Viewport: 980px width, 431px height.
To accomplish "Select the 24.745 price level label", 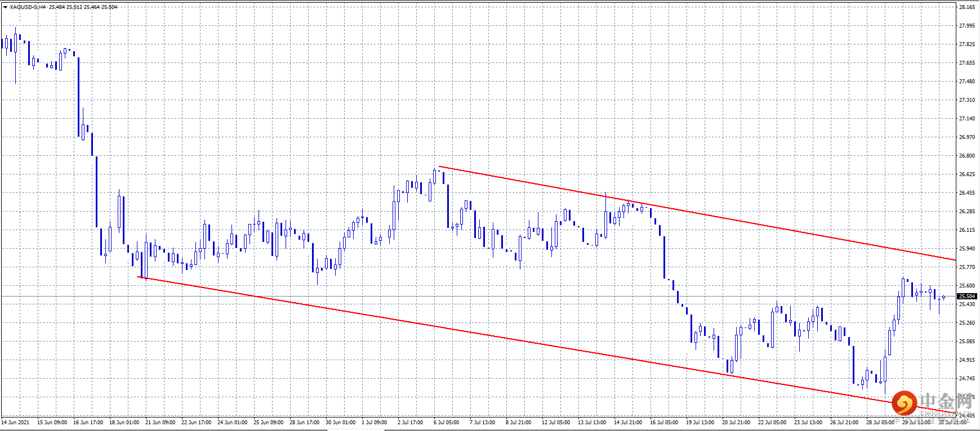I will pyautogui.click(x=967, y=379).
